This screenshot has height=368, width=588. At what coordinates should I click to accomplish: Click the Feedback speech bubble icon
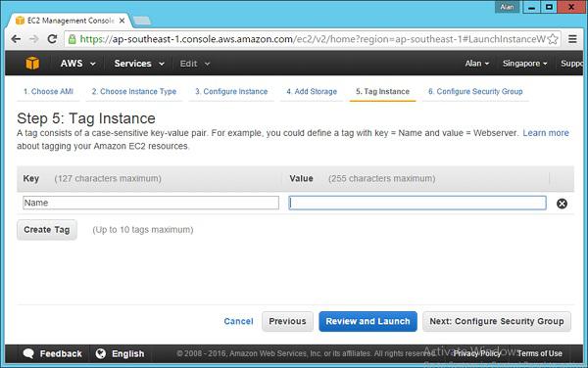click(28, 353)
